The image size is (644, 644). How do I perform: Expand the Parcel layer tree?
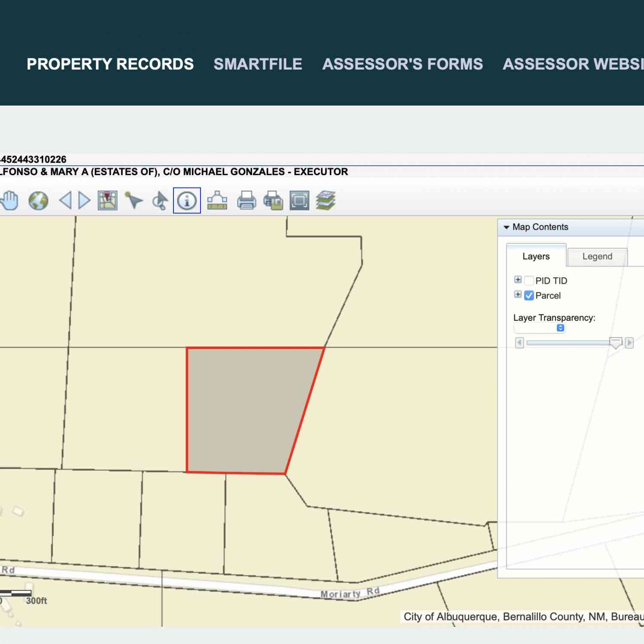[518, 294]
